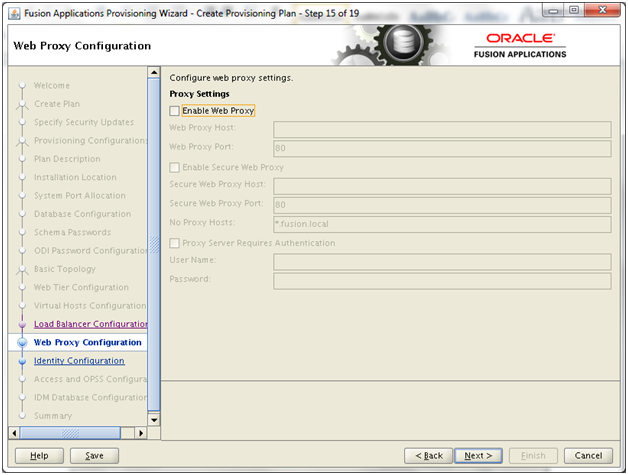Select IDM Database Configuration step
The height and width of the screenshot is (475, 628).
click(x=91, y=398)
